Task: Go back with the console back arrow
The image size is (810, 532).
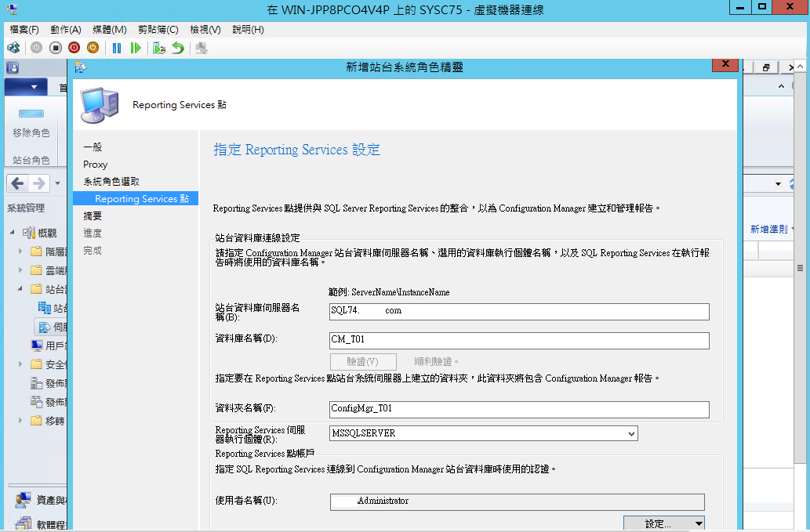Action: (x=17, y=183)
